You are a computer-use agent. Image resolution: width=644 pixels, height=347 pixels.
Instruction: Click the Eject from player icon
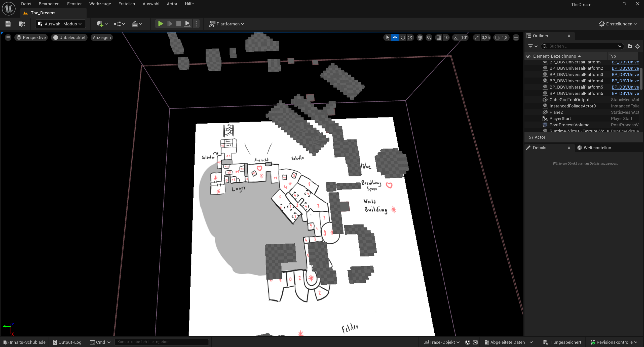(187, 24)
